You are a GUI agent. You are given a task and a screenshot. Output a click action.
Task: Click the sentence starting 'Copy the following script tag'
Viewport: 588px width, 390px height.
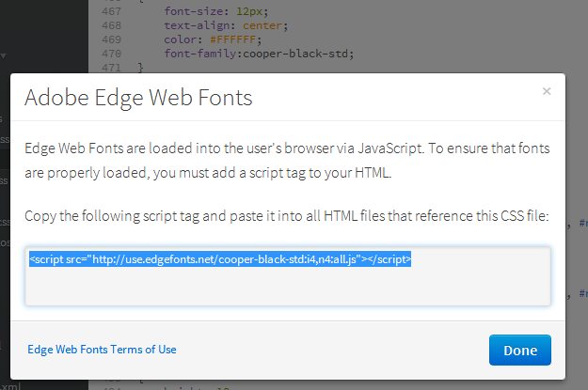tap(287, 216)
